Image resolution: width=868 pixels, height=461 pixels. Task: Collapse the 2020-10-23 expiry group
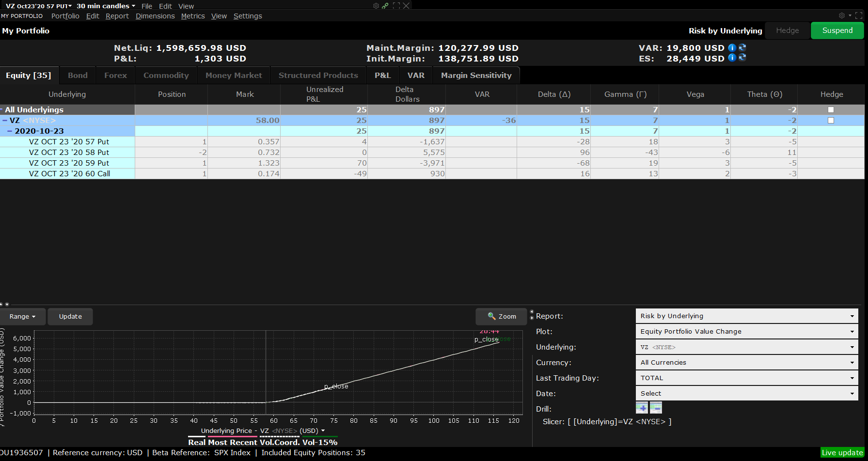tap(10, 131)
